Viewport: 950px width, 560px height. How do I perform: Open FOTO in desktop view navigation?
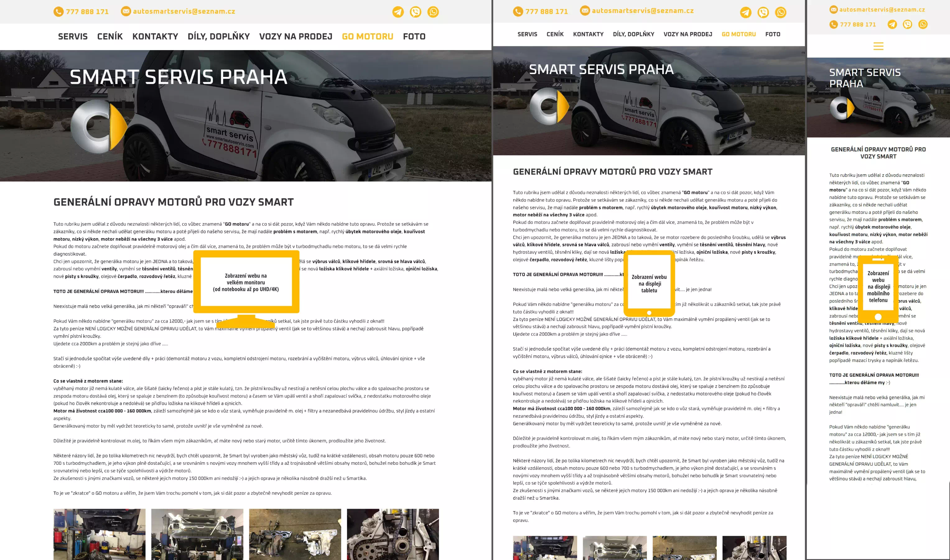point(414,37)
